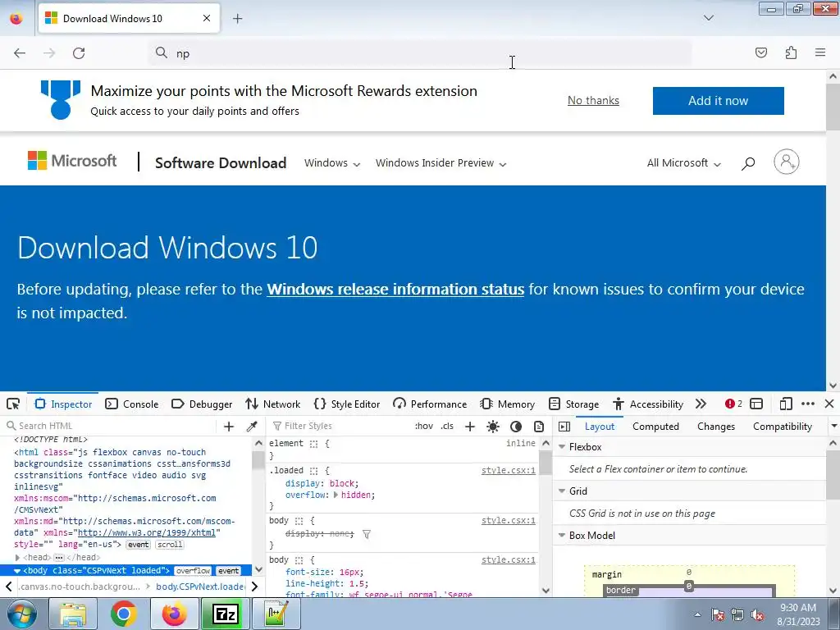Collapse the Box Model section
The width and height of the screenshot is (840, 630).
[x=562, y=535]
